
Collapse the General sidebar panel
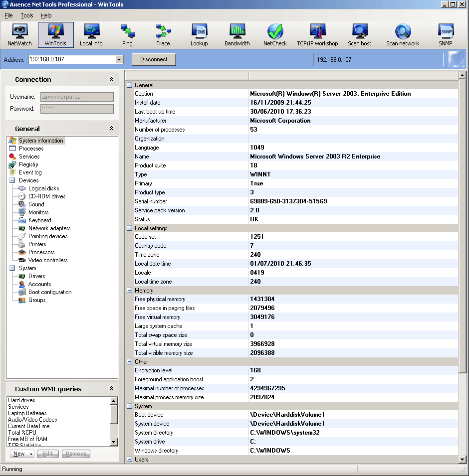tap(112, 128)
